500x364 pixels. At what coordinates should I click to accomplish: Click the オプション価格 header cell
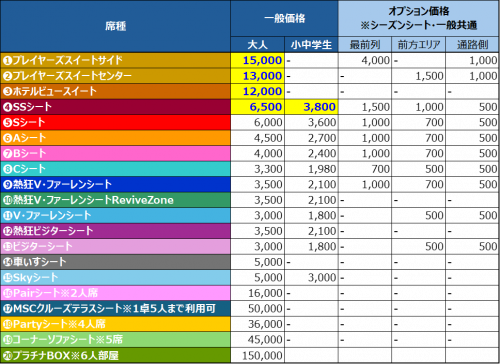[419, 18]
